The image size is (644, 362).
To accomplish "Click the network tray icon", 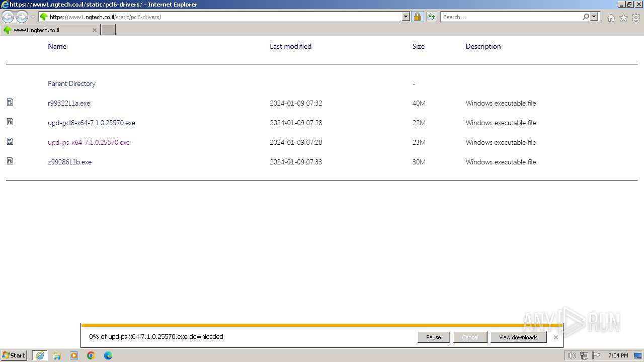I will 584,355.
